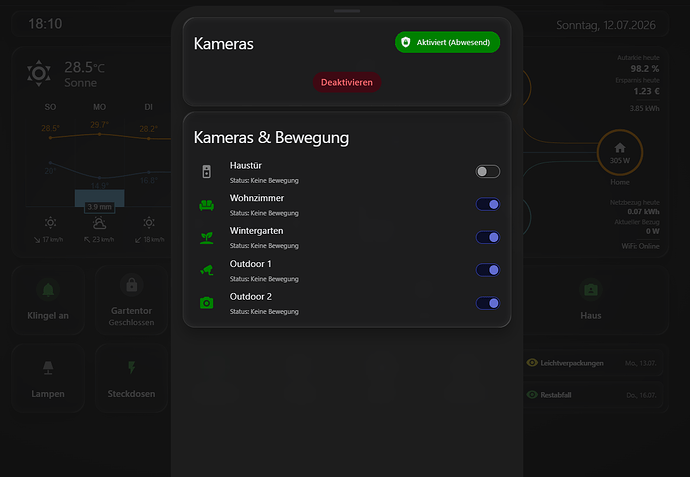Image resolution: width=690 pixels, height=477 pixels.
Task: Click the Outdoor 1 security camera icon
Action: click(206, 270)
